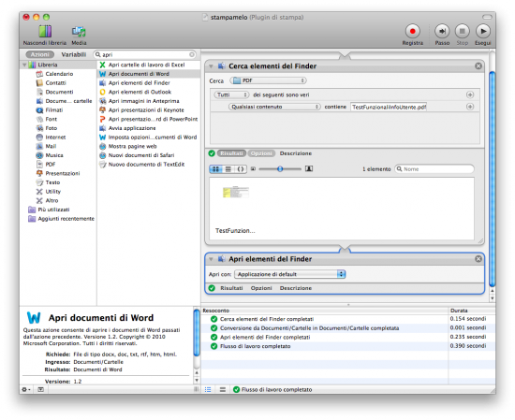Start recording with the Registra button
The height and width of the screenshot is (420, 515).
[x=413, y=31]
